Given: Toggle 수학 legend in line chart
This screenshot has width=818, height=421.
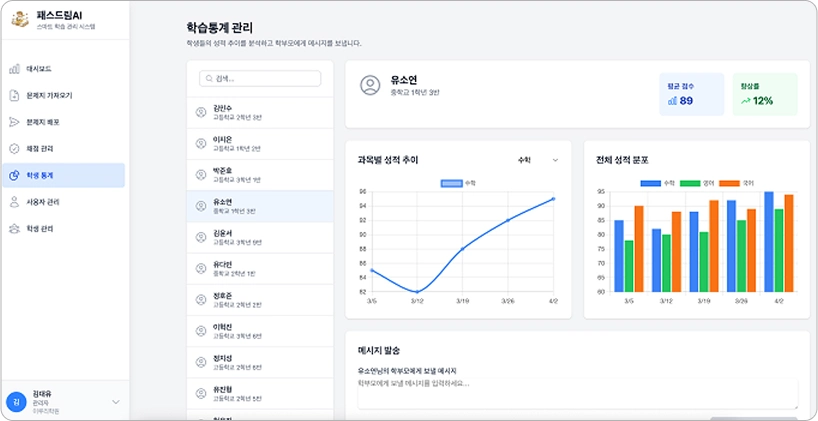Looking at the screenshot, I should (458, 183).
